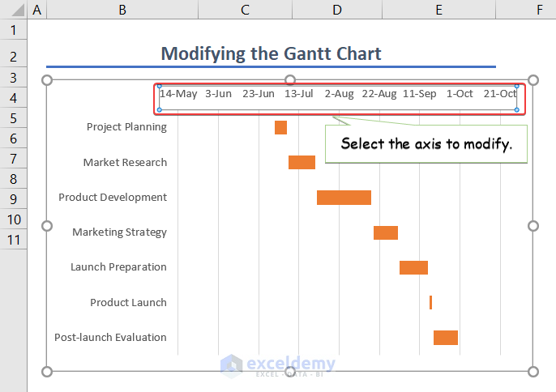Viewport: 556px width, 392px height.
Task: Select row 2 header
Action: pos(14,56)
